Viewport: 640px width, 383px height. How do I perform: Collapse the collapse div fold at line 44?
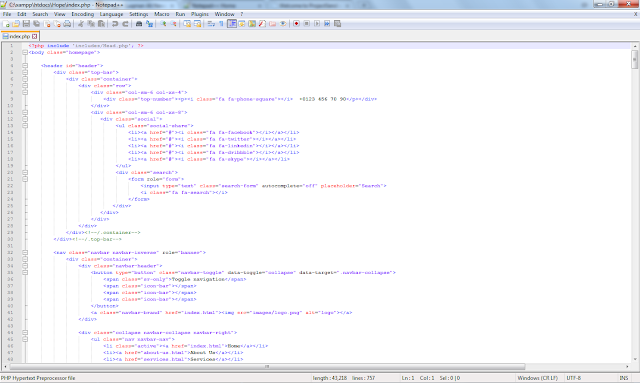point(25,332)
